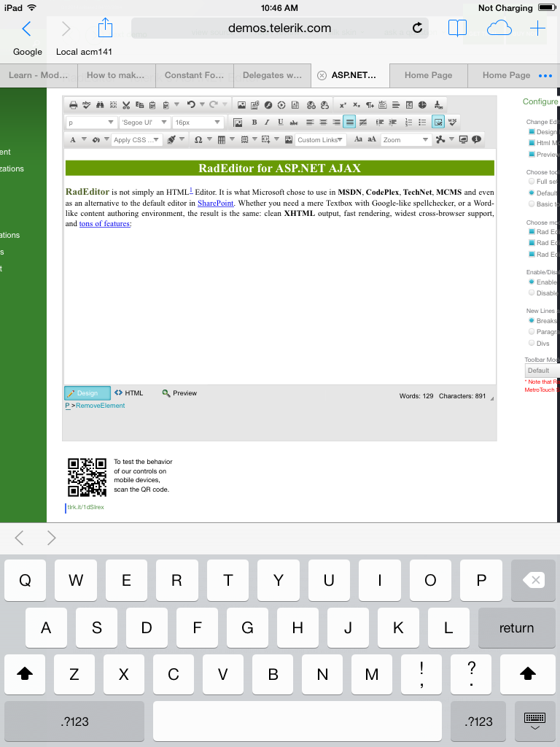The image size is (560, 747).
Task: Tap the QR code image
Action: pyautogui.click(x=87, y=477)
